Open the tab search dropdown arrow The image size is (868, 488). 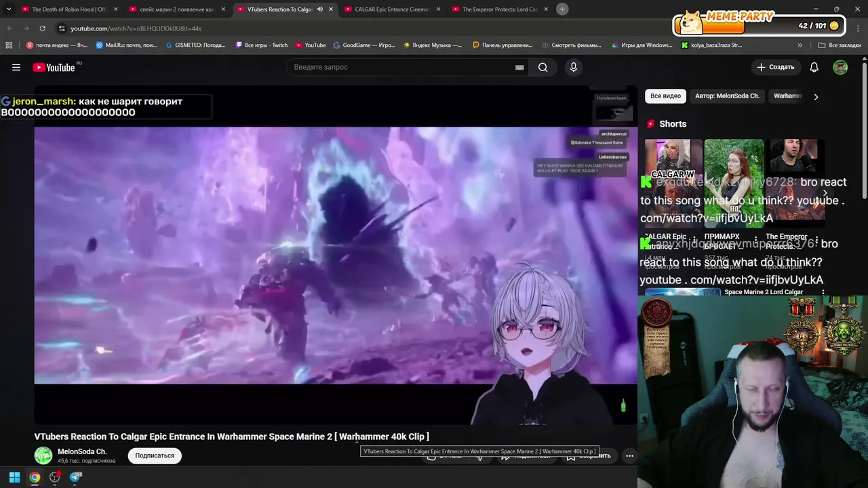[9, 9]
